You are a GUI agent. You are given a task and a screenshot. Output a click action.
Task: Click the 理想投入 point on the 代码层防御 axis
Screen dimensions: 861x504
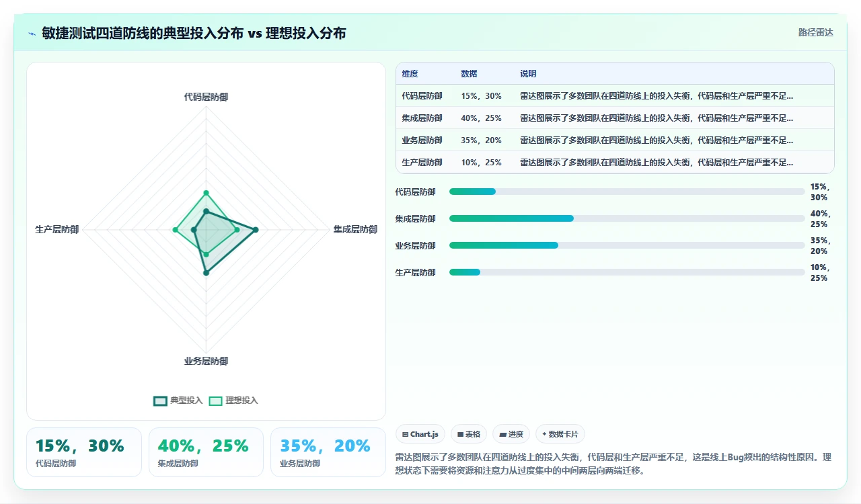coord(206,193)
